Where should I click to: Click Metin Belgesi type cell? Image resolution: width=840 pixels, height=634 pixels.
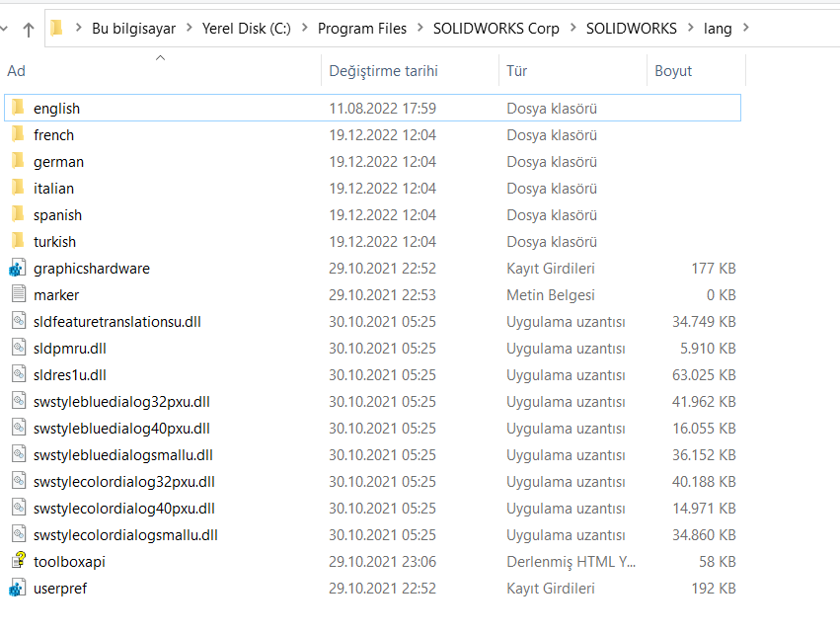pyautogui.click(x=551, y=295)
